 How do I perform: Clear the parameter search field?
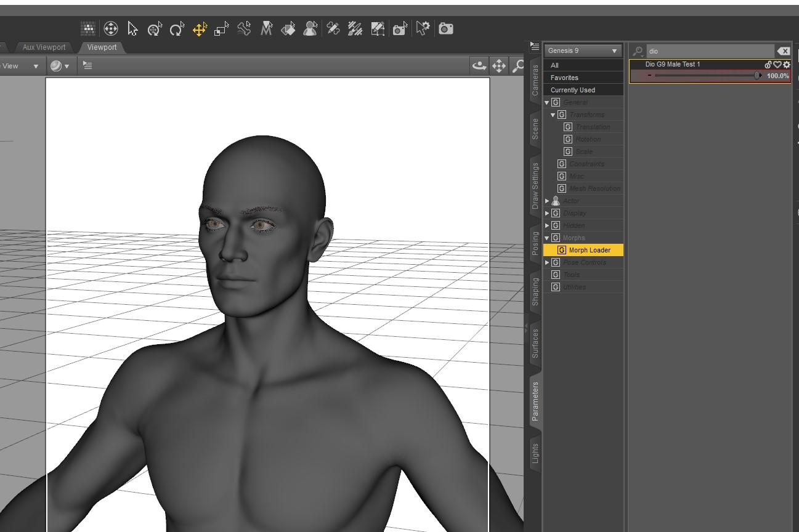pyautogui.click(x=783, y=51)
